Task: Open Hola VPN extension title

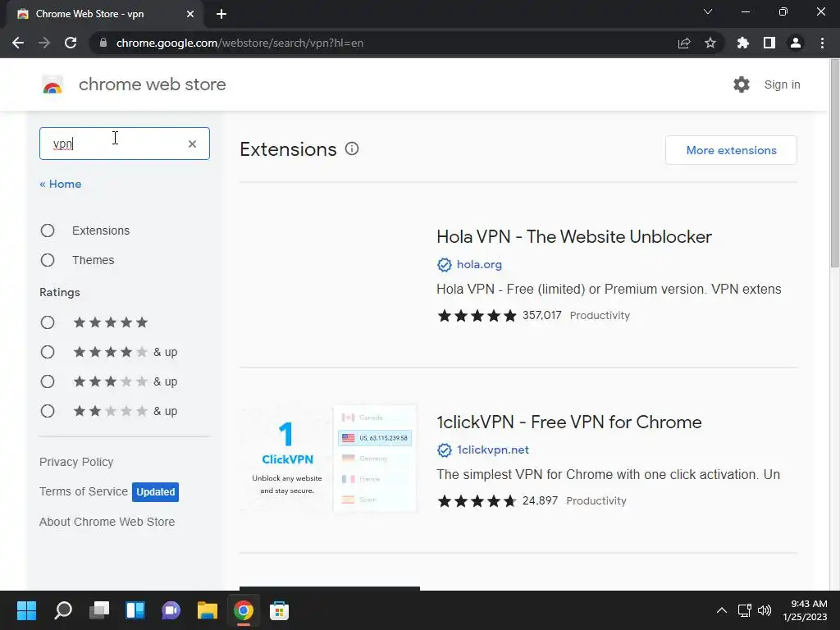Action: click(x=573, y=236)
